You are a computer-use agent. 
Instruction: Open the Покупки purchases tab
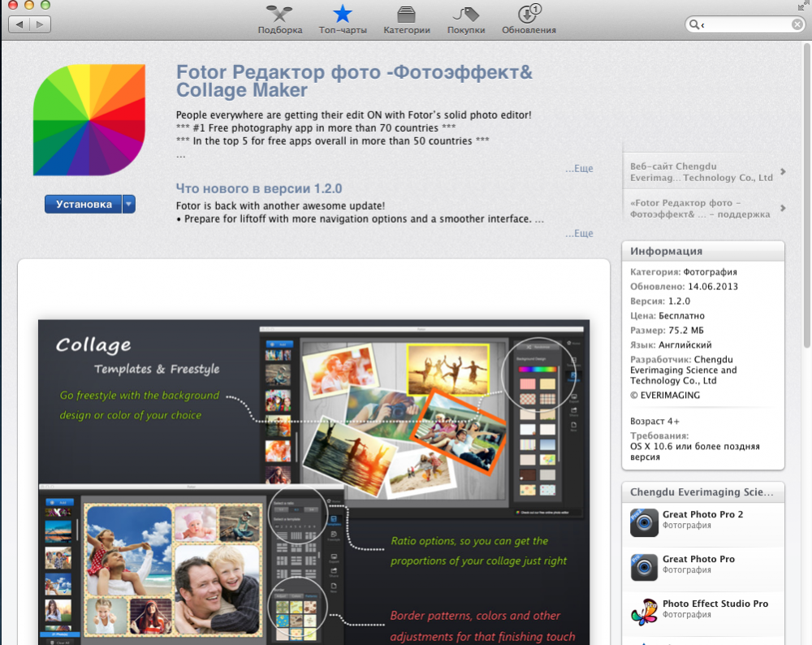click(466, 19)
